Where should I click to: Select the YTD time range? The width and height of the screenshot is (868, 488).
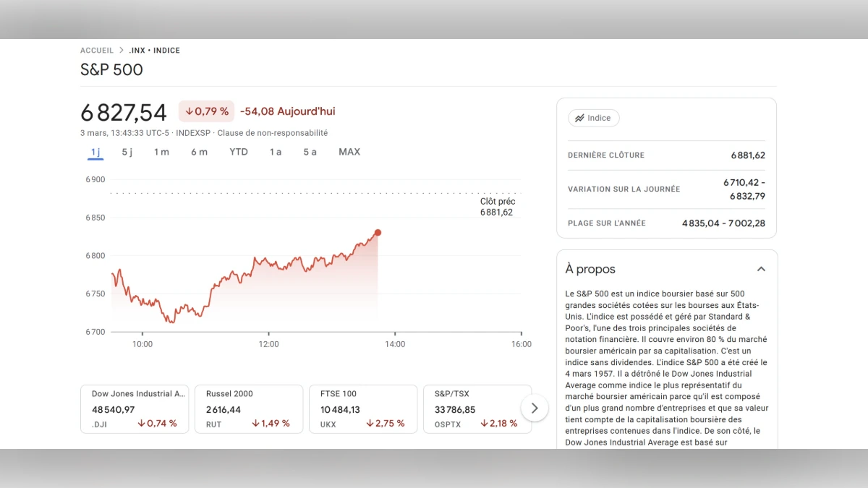[x=238, y=152]
